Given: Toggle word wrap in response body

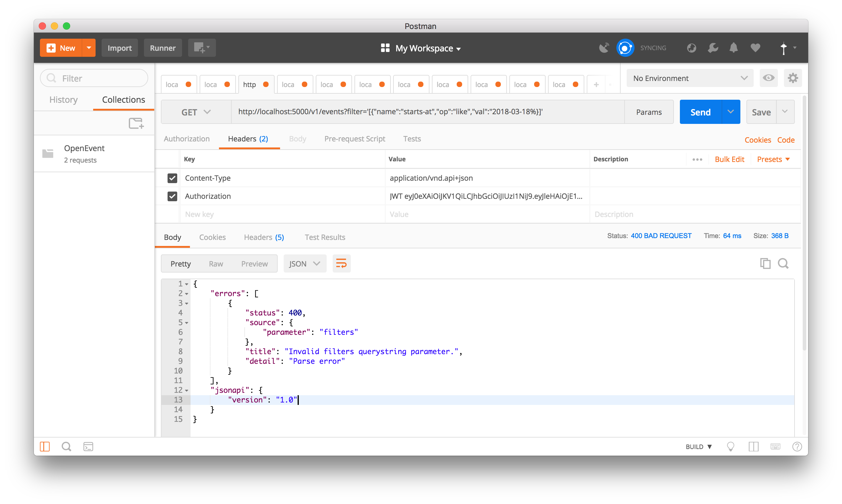Looking at the screenshot, I should [x=341, y=263].
